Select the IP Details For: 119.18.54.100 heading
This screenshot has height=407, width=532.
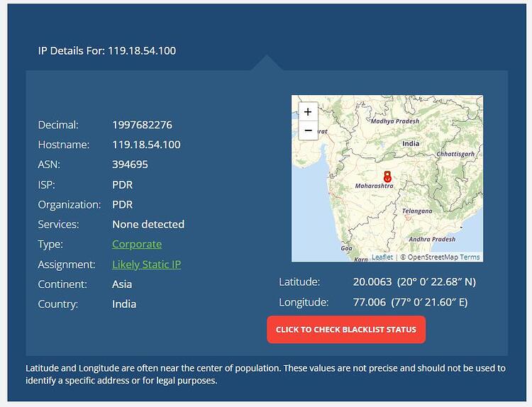(107, 51)
